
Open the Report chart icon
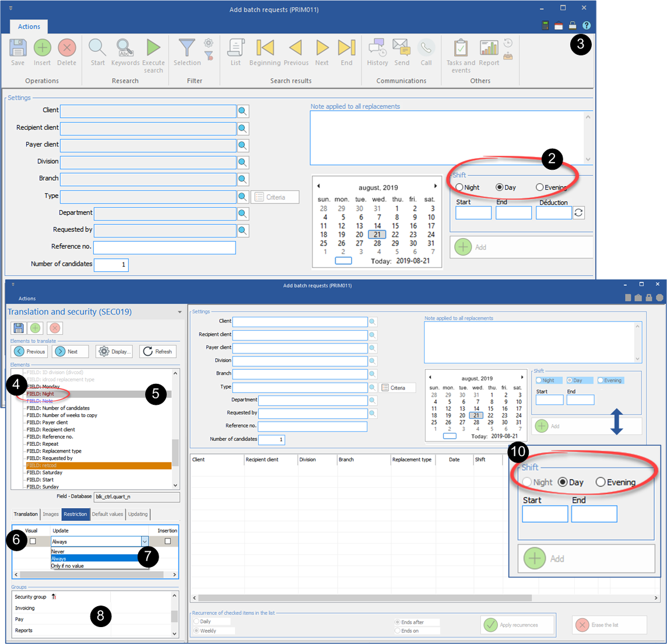[489, 48]
